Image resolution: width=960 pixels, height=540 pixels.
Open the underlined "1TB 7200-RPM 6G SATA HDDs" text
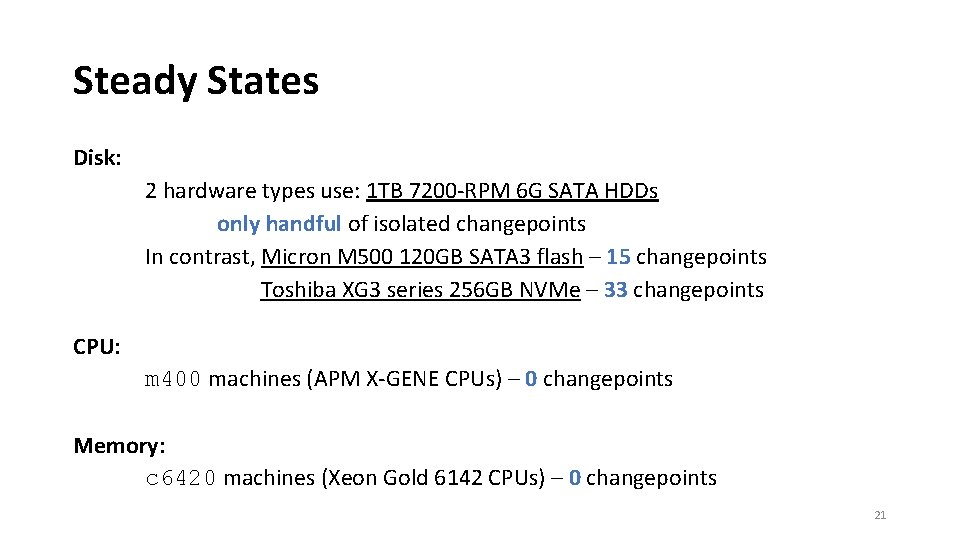point(512,190)
